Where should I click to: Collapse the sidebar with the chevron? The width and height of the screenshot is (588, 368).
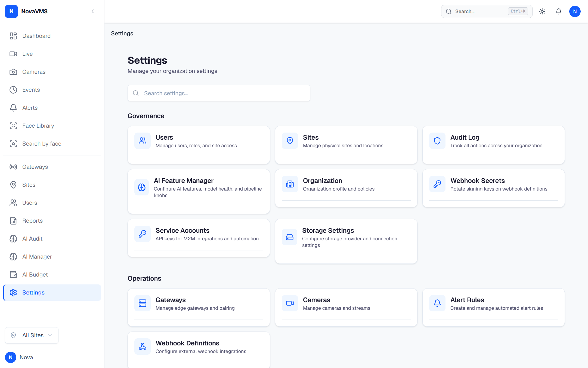coord(93,11)
